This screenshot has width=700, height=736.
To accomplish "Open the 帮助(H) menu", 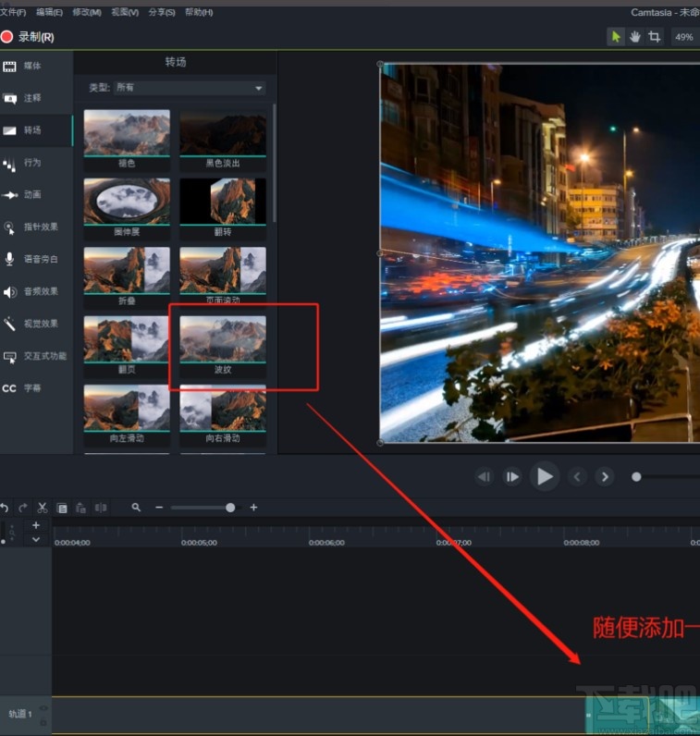I will [x=199, y=12].
